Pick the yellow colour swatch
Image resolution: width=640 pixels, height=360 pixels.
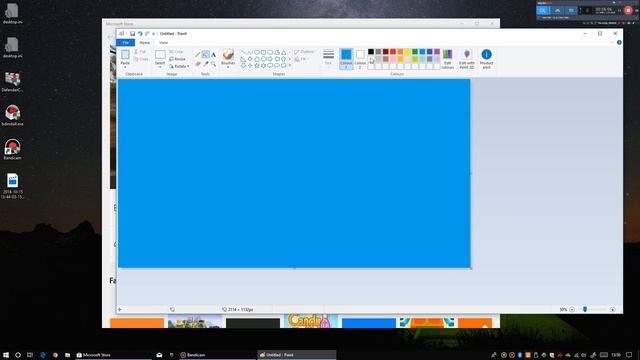(x=407, y=51)
